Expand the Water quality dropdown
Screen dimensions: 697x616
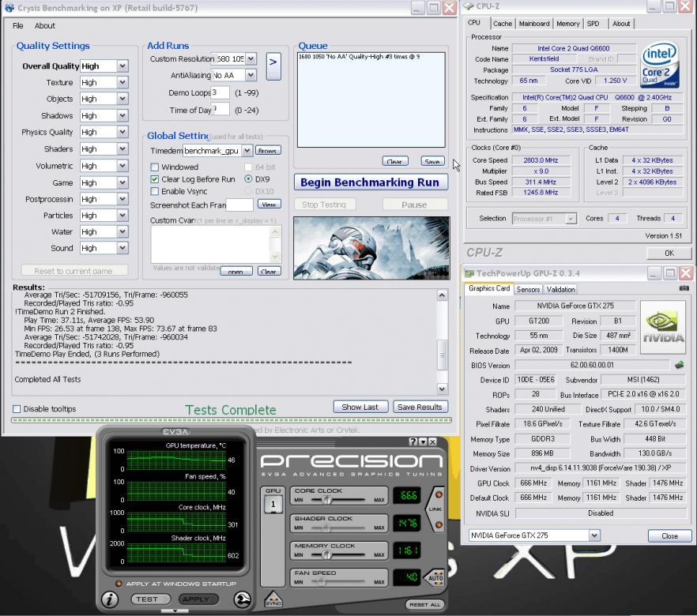(x=122, y=232)
